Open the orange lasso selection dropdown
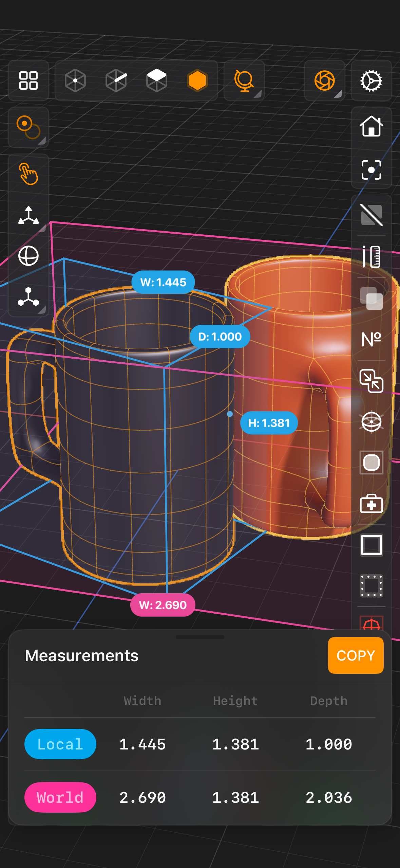 [244, 80]
